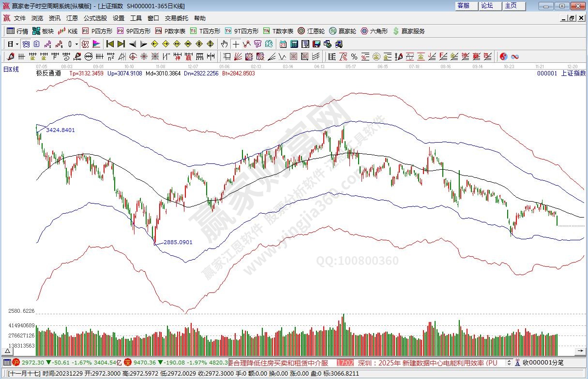Open the 江恩轮 (Gann wheel) tool
Image resolution: width=588 pixels, height=379 pixels.
[311, 31]
